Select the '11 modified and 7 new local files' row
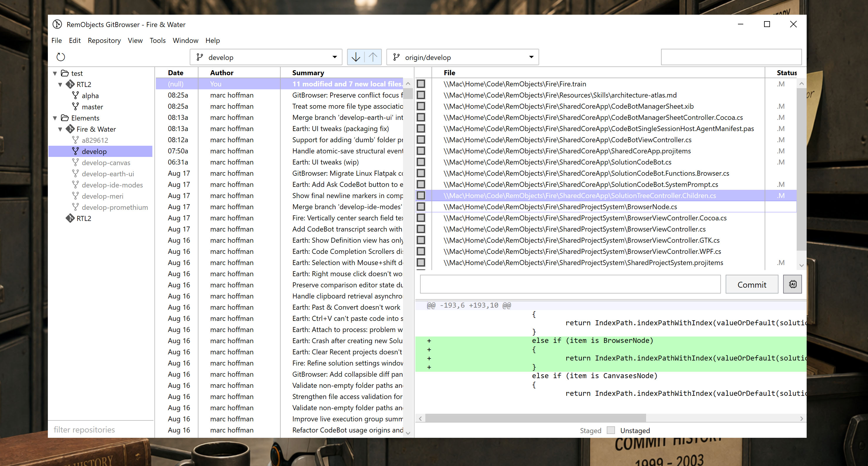The height and width of the screenshot is (466, 868). click(x=279, y=84)
